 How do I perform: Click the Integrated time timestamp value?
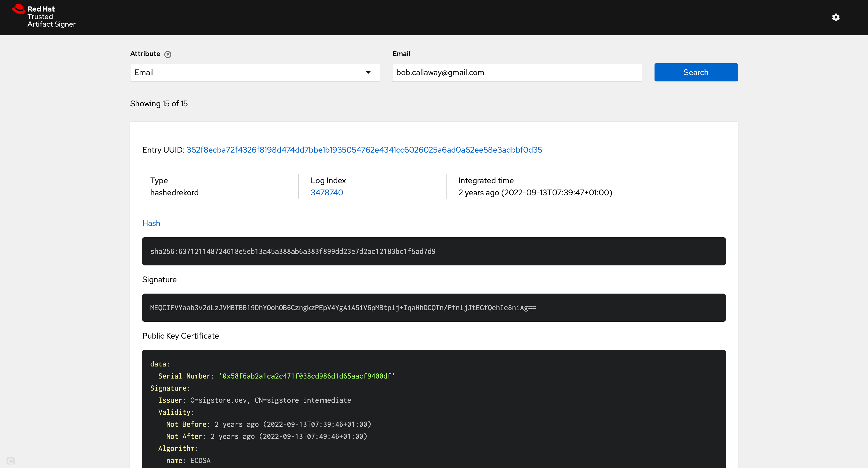click(535, 193)
